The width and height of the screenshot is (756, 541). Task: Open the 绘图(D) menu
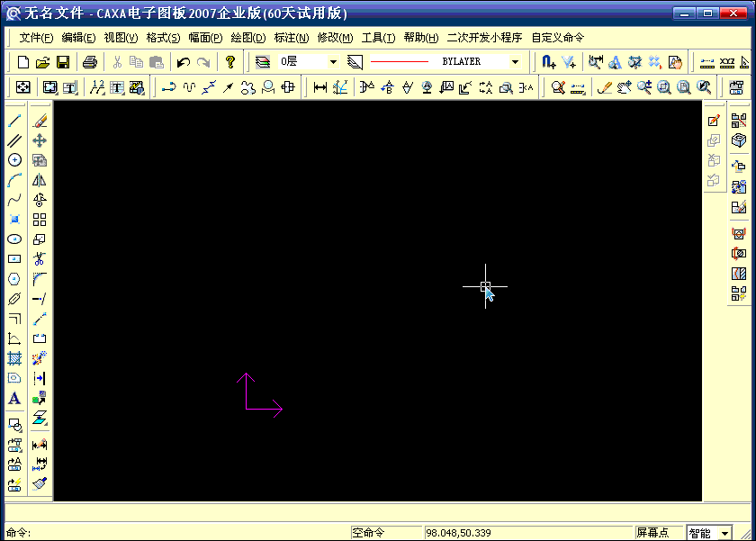point(248,38)
